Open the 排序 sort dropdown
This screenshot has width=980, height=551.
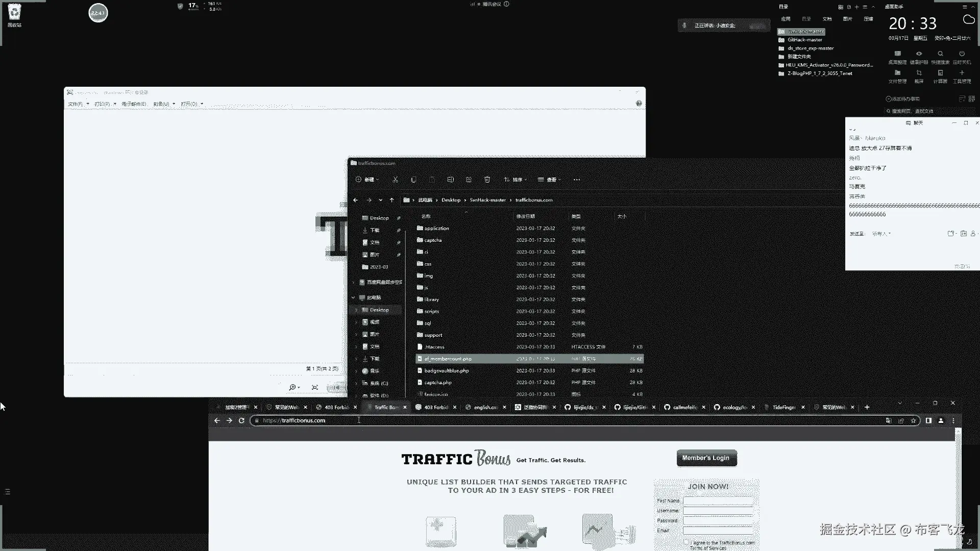(x=515, y=180)
